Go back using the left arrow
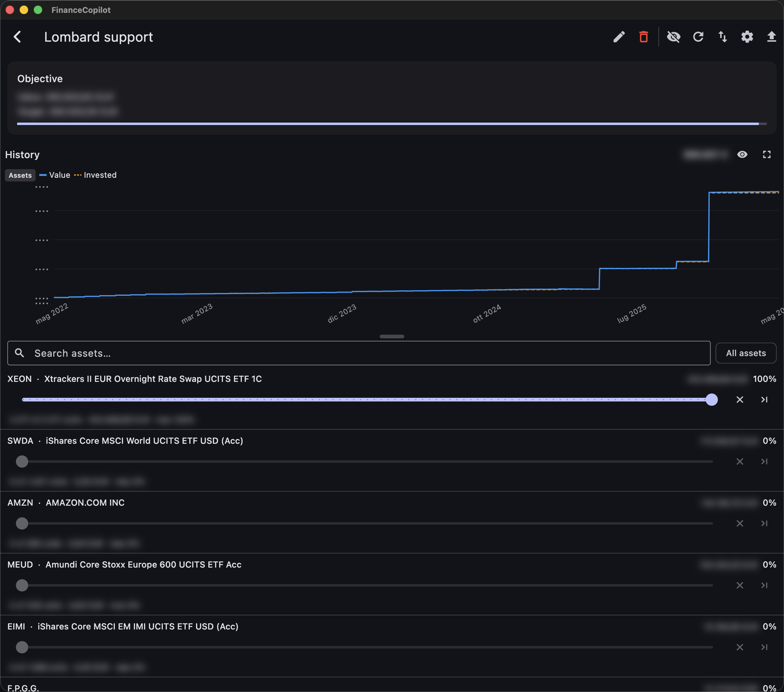The image size is (784, 692). (x=17, y=37)
